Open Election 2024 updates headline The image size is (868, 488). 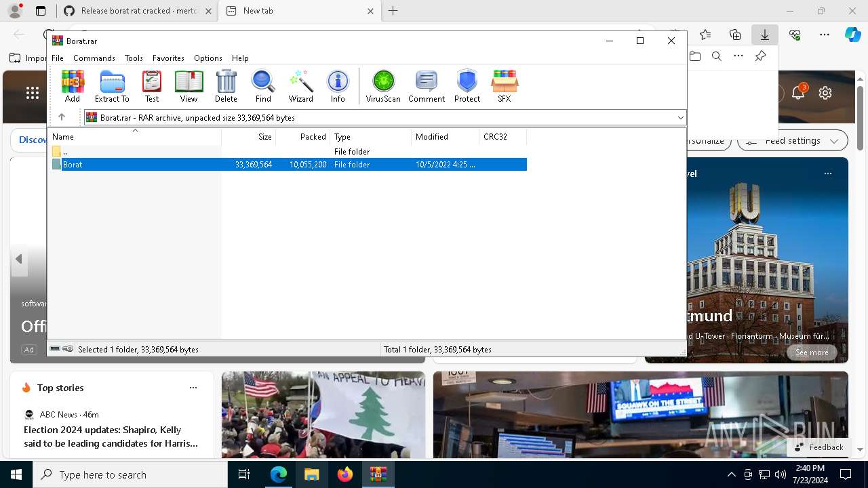click(111, 436)
